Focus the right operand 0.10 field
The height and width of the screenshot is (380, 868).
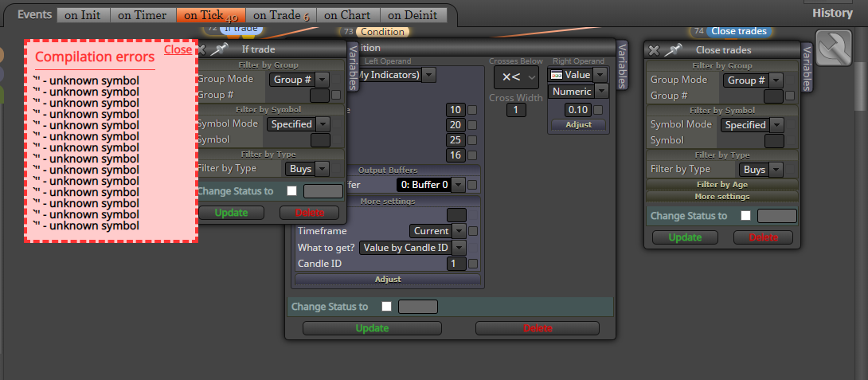[x=578, y=110]
